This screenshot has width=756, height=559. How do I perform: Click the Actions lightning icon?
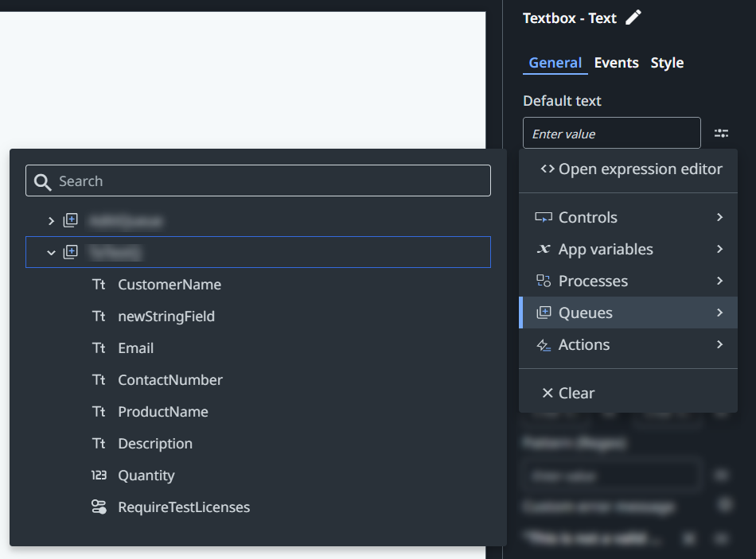(x=544, y=344)
